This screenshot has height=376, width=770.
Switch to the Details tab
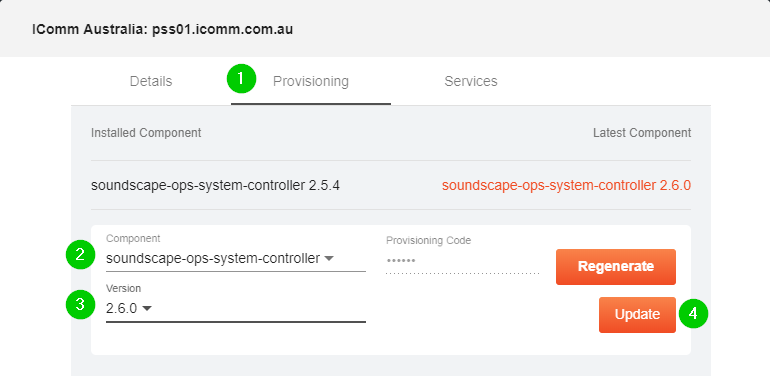tap(151, 81)
